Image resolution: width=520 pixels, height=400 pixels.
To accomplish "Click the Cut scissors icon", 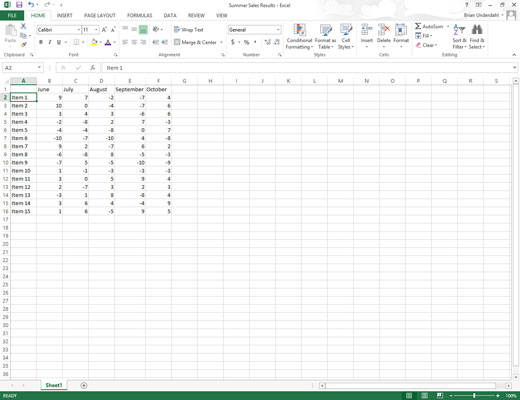I will (23, 26).
